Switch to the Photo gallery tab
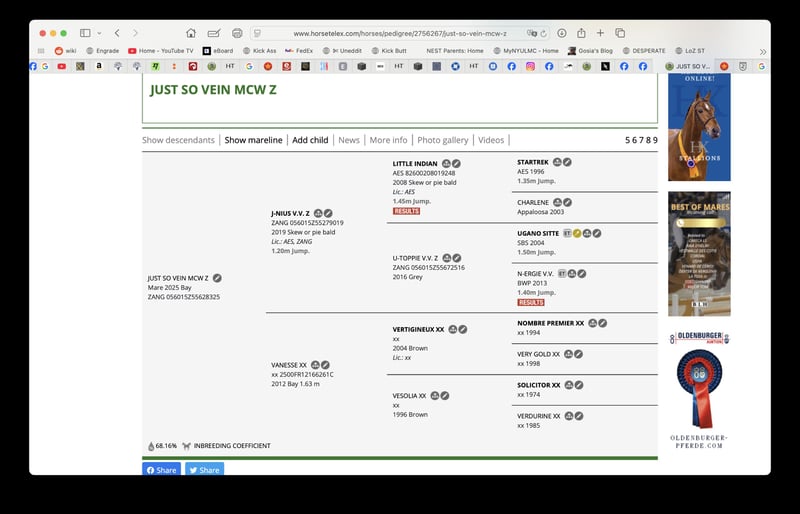The width and height of the screenshot is (800, 514). tap(442, 140)
